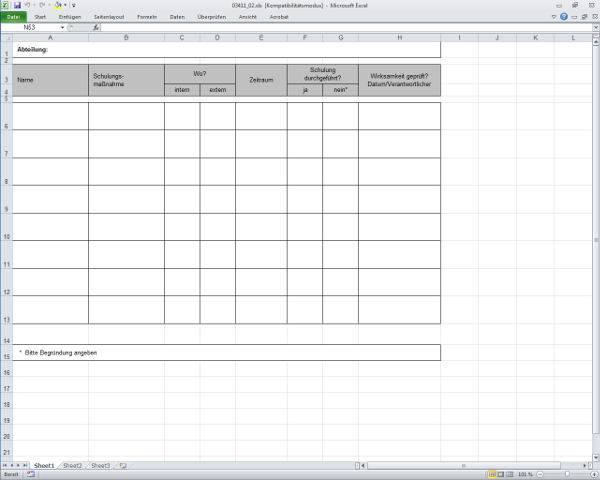Image resolution: width=600 pixels, height=480 pixels.
Task: Click the insert new worksheet icon
Action: coord(122,465)
